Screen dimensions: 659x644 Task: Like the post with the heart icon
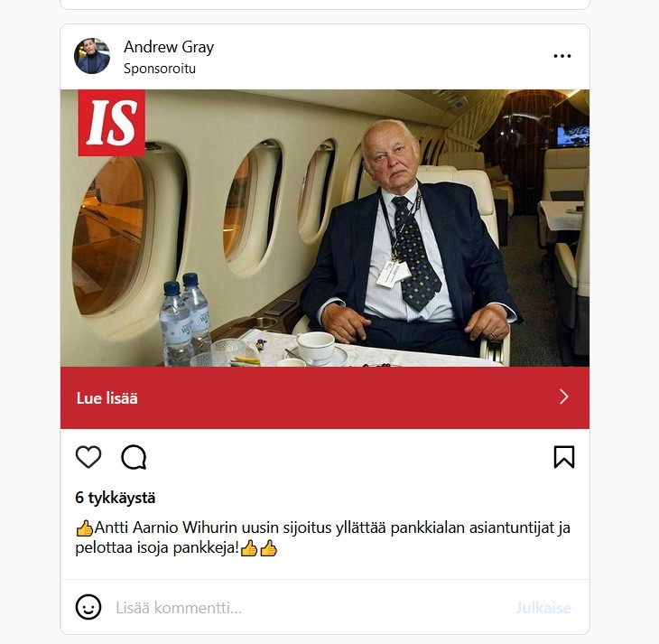(88, 457)
